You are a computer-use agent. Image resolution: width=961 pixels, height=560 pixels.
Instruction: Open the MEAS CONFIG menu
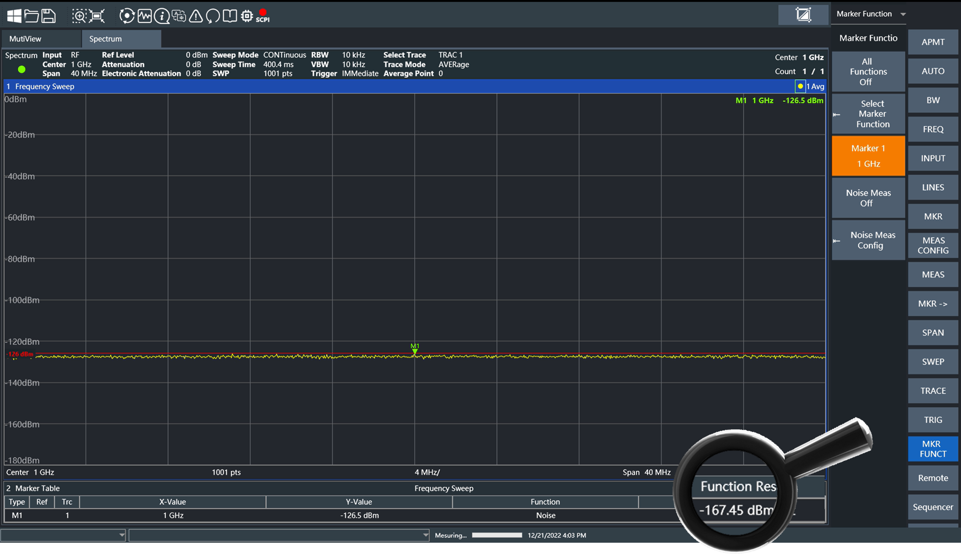click(x=933, y=245)
